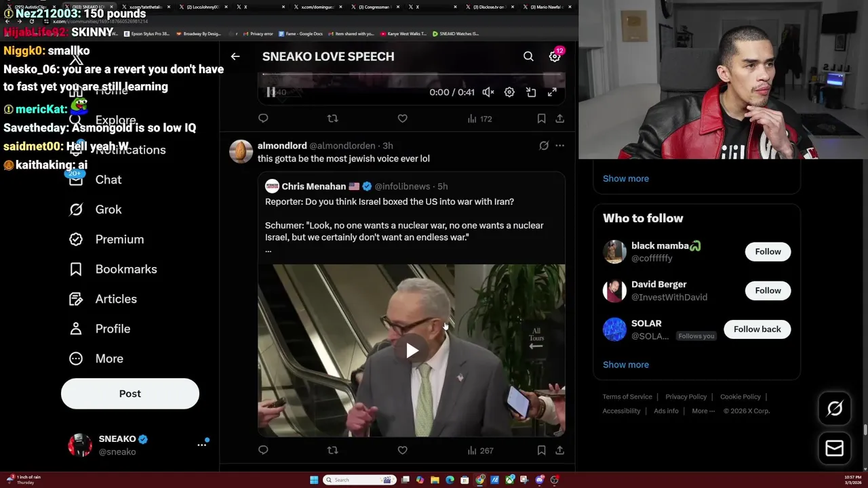Viewport: 868px width, 488px height.
Task: Expand the quoted post's truncated text ellipsis
Action: click(x=268, y=249)
